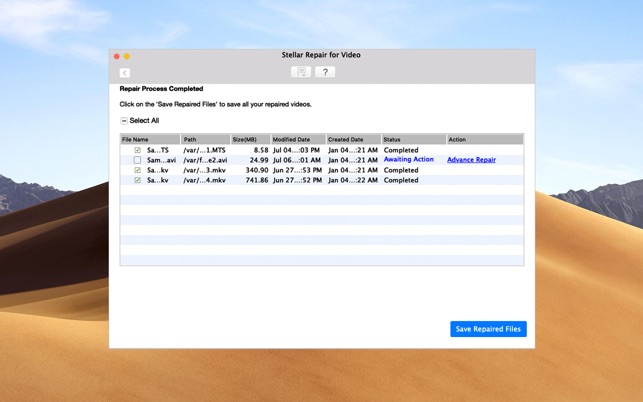This screenshot has width=643, height=402.
Task: Select the /var/...3.mkv path cell
Action: (x=204, y=170)
